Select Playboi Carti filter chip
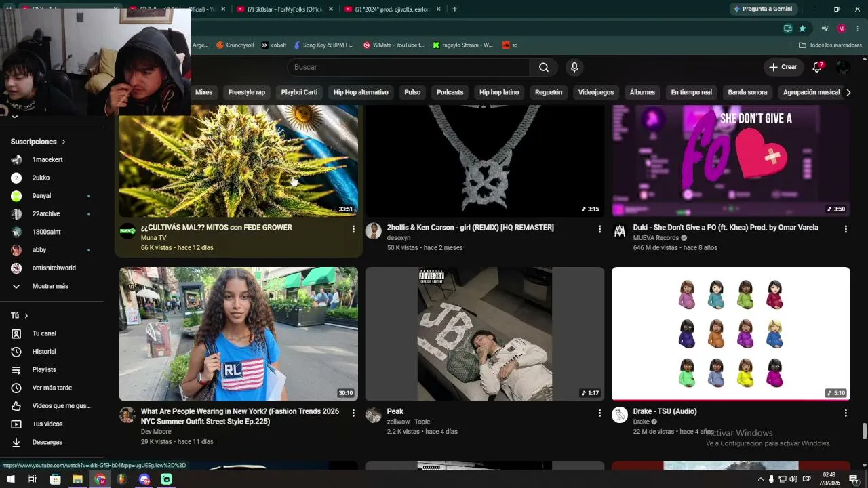 pos(299,92)
